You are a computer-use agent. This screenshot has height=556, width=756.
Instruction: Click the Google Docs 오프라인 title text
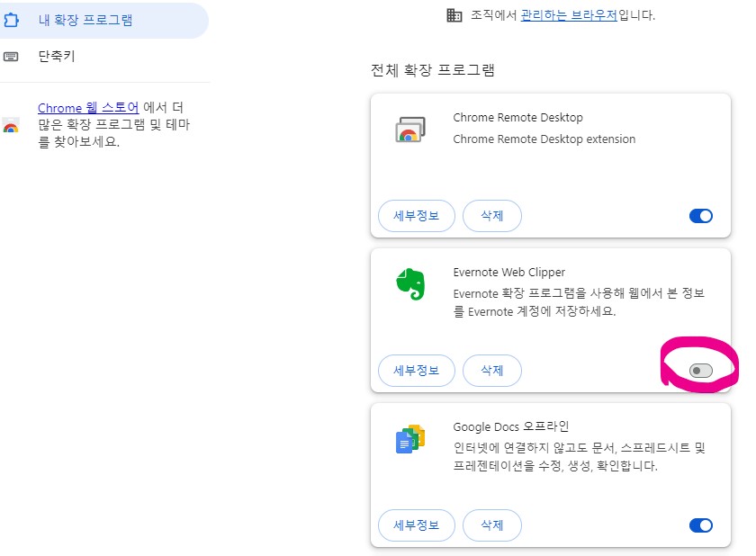point(511,426)
